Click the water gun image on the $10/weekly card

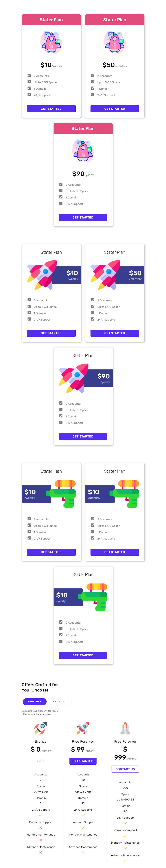[x=63, y=494]
